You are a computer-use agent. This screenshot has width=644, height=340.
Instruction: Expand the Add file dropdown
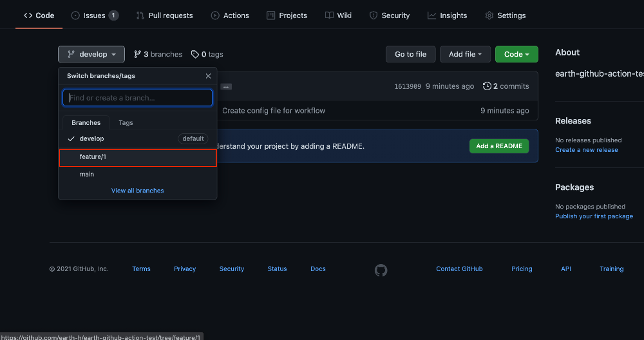[x=466, y=54]
